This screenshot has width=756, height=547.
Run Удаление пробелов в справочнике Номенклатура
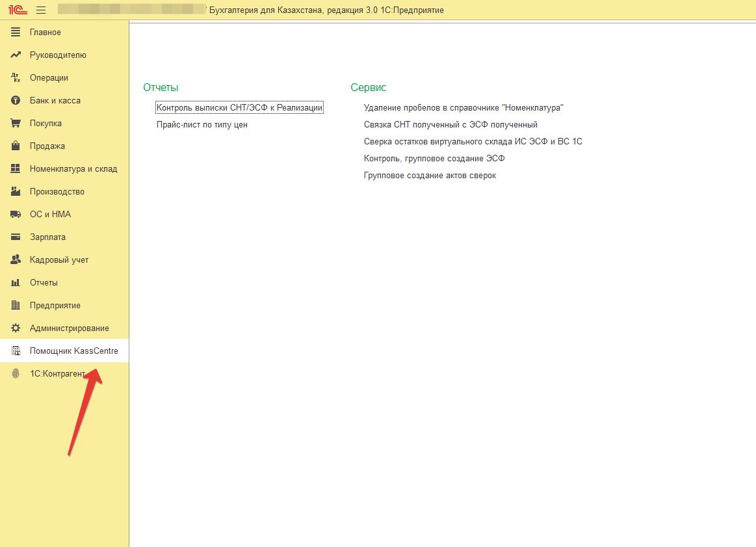(x=463, y=108)
